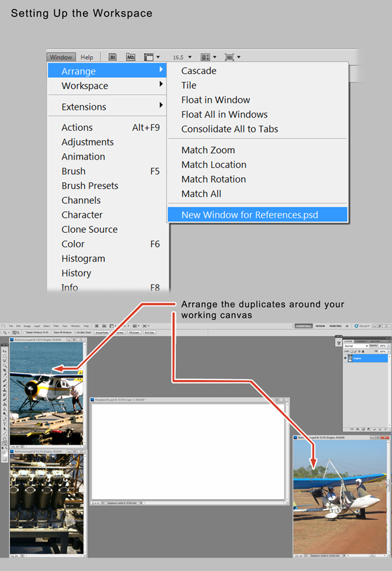Choose Cascade from the Arrange submenu

coord(199,71)
